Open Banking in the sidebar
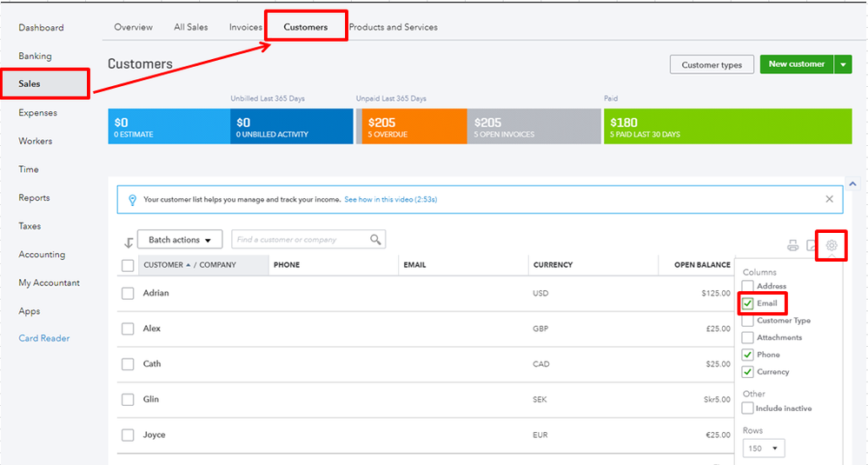This screenshot has width=868, height=465. coord(35,56)
